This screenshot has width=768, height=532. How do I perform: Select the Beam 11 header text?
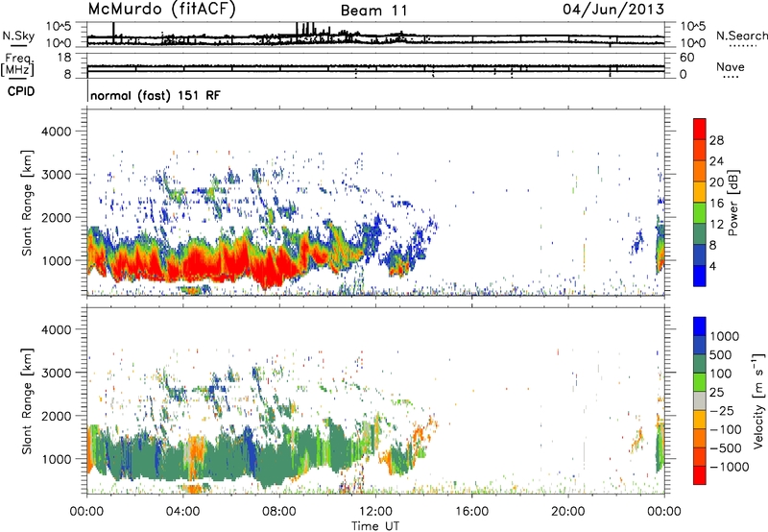(x=373, y=11)
